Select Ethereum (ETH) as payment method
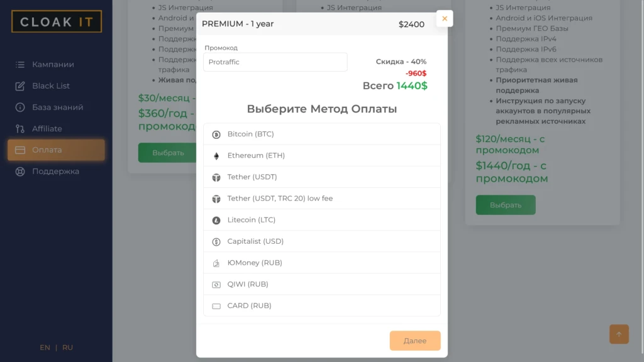This screenshot has width=644, height=362. [x=321, y=156]
